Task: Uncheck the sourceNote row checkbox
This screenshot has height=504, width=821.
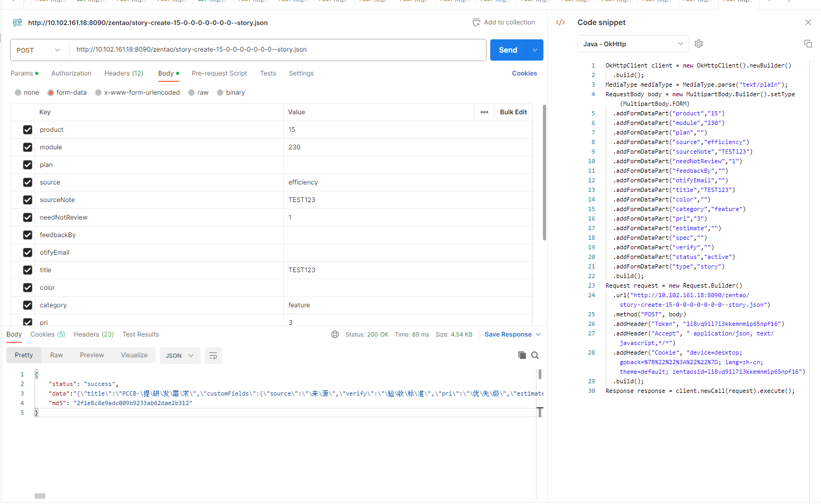Action: (x=28, y=200)
